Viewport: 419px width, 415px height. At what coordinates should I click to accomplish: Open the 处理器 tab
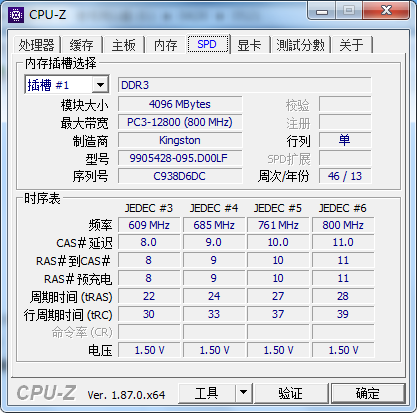tap(36, 45)
